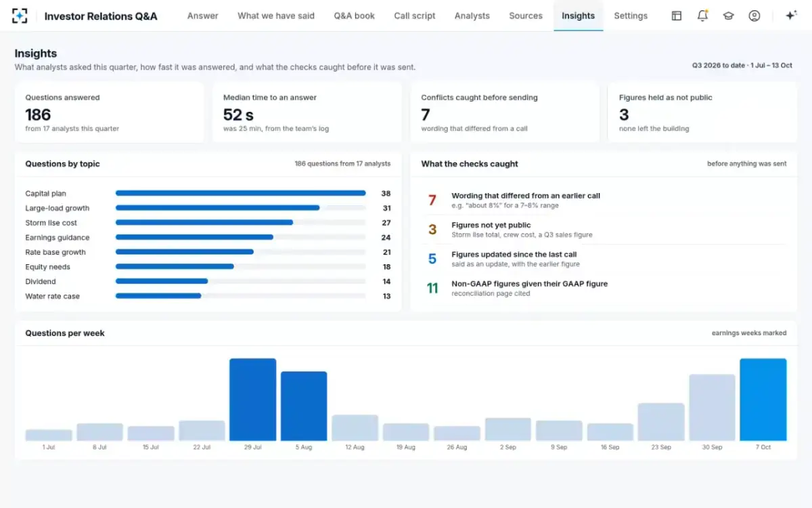
Task: Click the count 13 for Water rate case
Action: pos(386,296)
